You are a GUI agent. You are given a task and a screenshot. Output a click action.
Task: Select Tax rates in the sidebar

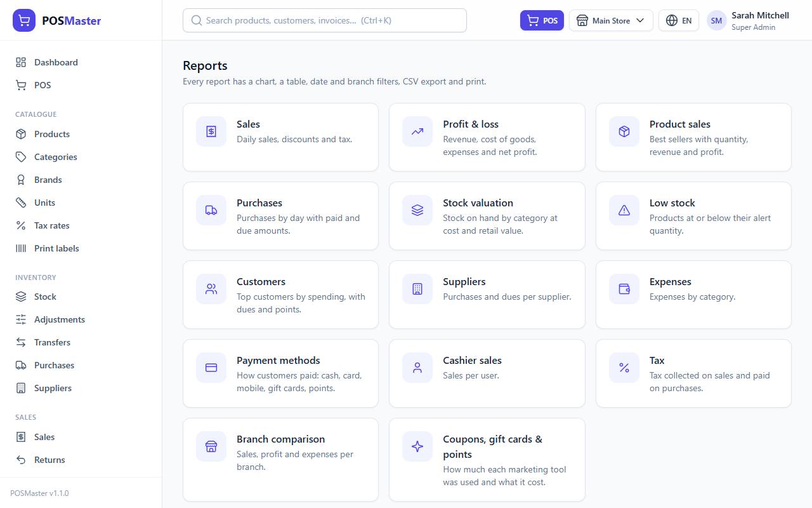pos(81,225)
